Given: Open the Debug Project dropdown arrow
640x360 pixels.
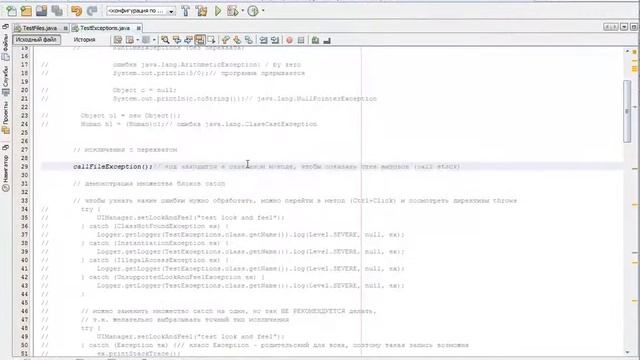Looking at the screenshot, I should tap(242, 11).
